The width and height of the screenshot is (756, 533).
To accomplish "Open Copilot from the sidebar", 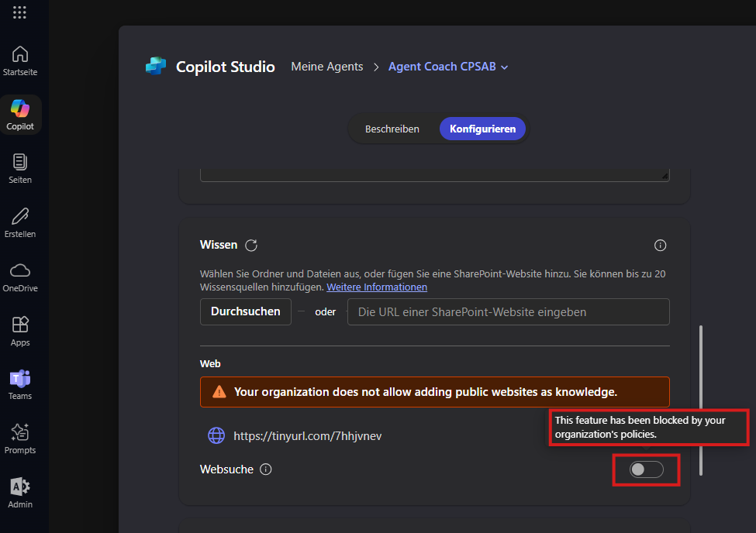I will click(x=19, y=115).
